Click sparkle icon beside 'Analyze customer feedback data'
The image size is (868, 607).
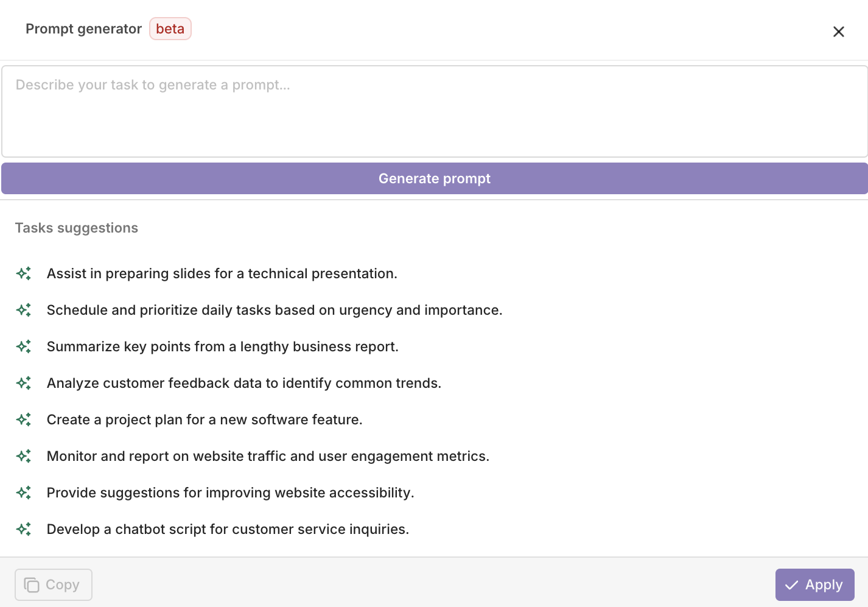point(24,383)
